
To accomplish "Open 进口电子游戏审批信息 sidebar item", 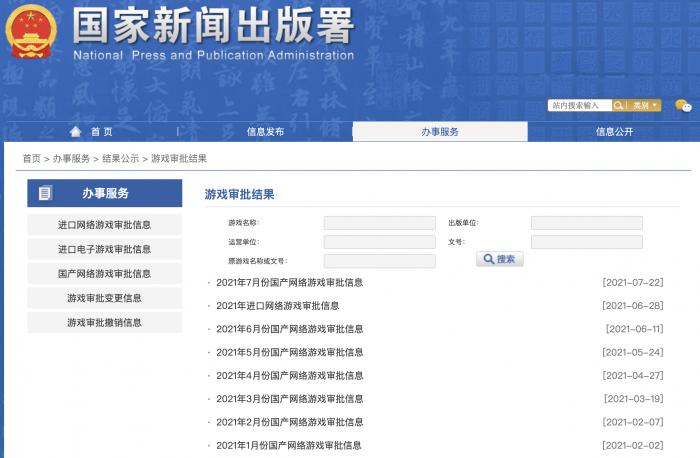I will (104, 249).
